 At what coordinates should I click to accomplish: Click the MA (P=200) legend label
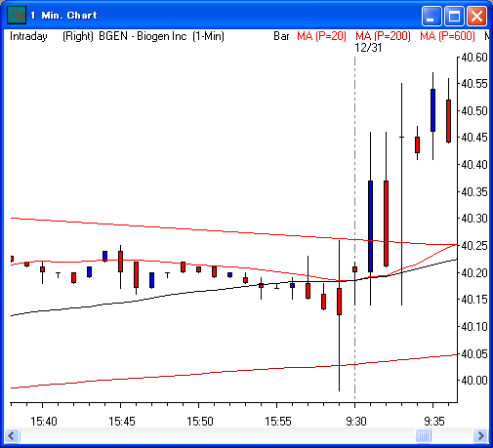(383, 36)
